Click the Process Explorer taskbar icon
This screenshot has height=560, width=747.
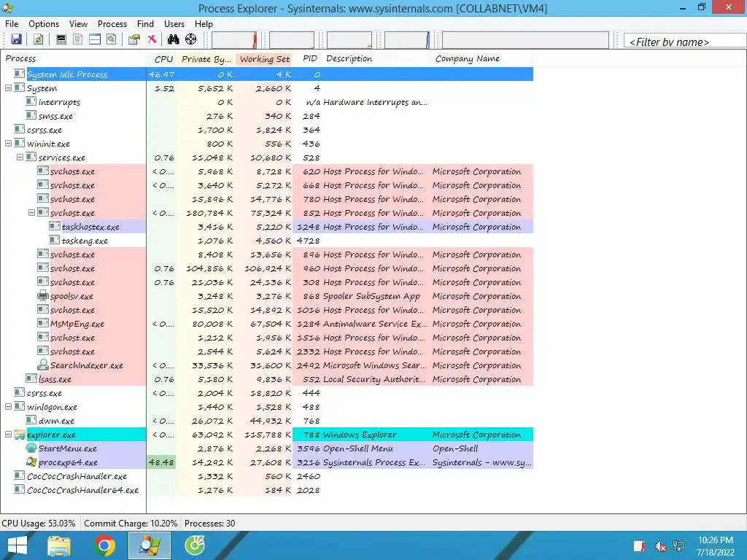point(149,545)
